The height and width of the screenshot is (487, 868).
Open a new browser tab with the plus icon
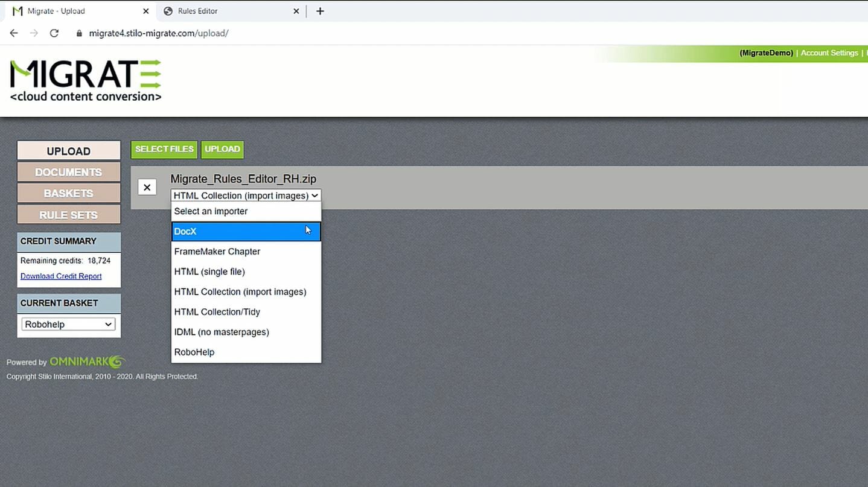click(320, 10)
